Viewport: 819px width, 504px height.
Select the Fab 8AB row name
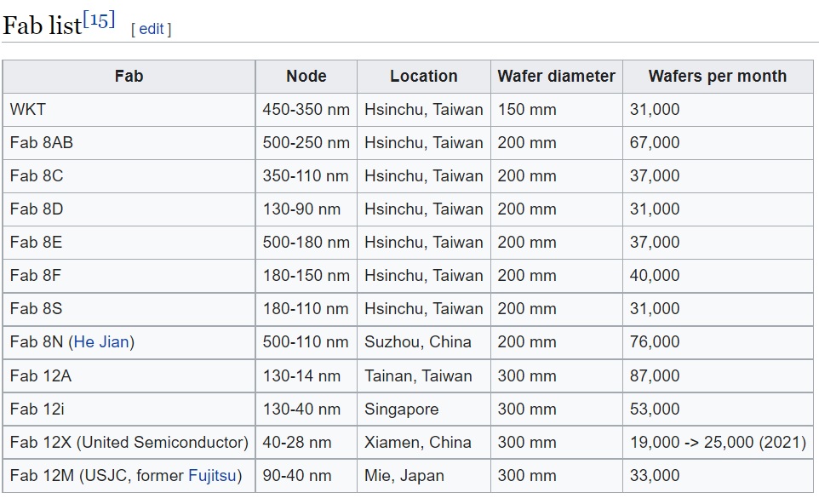click(x=42, y=143)
